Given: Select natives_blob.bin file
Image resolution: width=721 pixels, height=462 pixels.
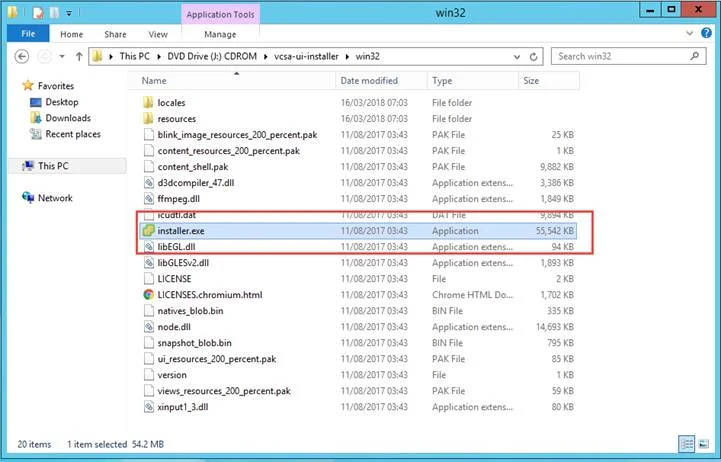Looking at the screenshot, I should coord(190,311).
